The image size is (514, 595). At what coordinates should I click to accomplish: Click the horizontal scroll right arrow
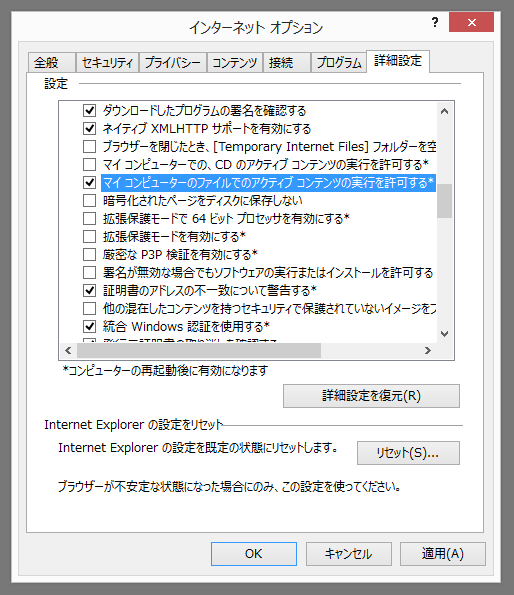click(428, 350)
